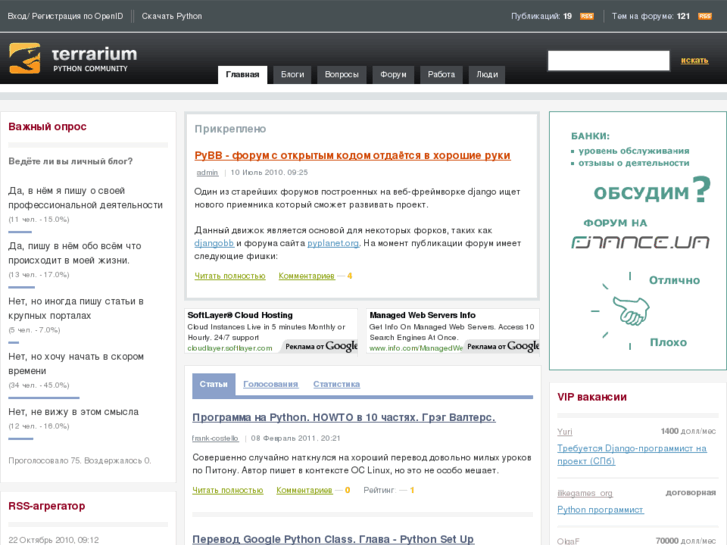This screenshot has height=545, width=727.
Task: Open the frank-costello author link
Action: 216,438
